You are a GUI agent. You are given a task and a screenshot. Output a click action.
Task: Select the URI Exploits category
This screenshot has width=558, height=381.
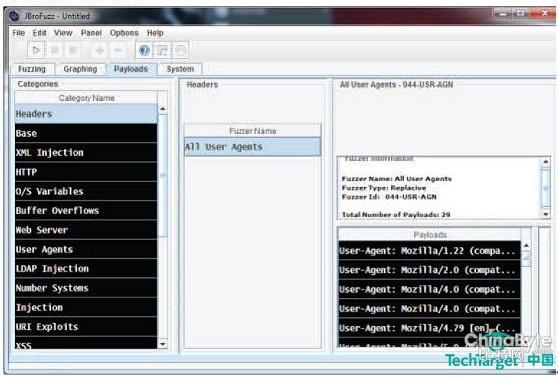tap(86, 327)
